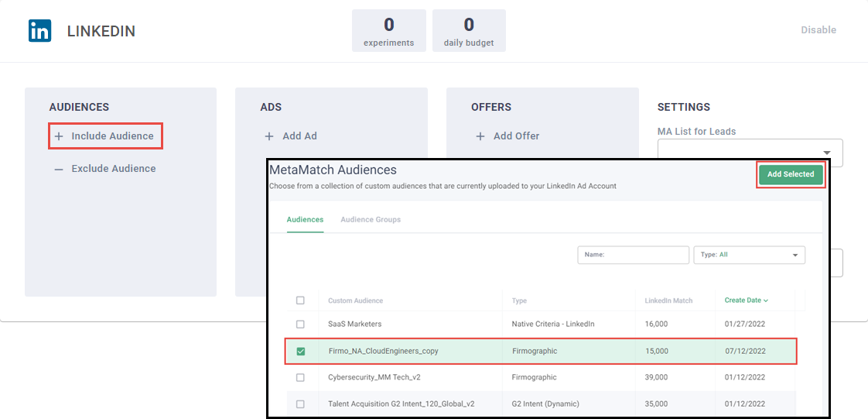
Task: Check the SaaS Marketers audience checkbox
Action: pos(300,324)
